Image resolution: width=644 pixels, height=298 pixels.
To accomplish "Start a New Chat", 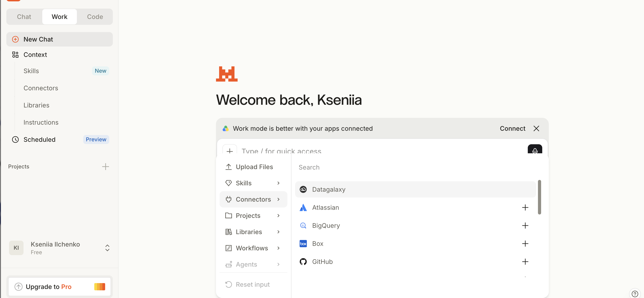I will 59,39.
